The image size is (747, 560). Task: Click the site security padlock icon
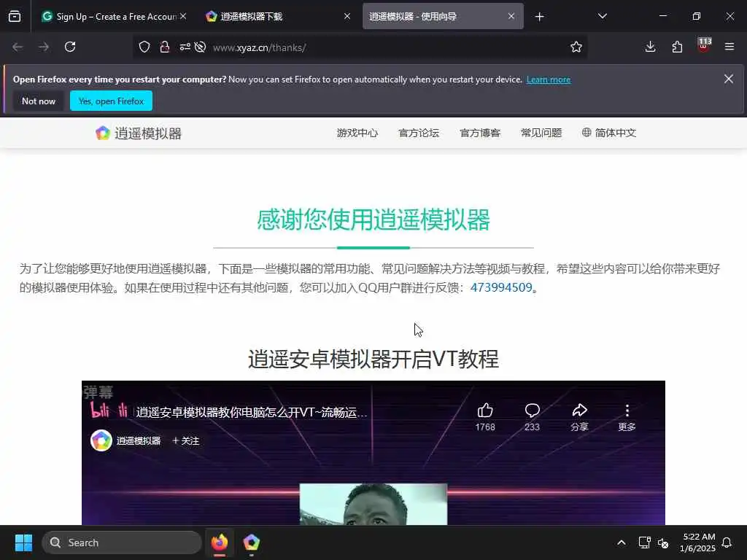[165, 47]
